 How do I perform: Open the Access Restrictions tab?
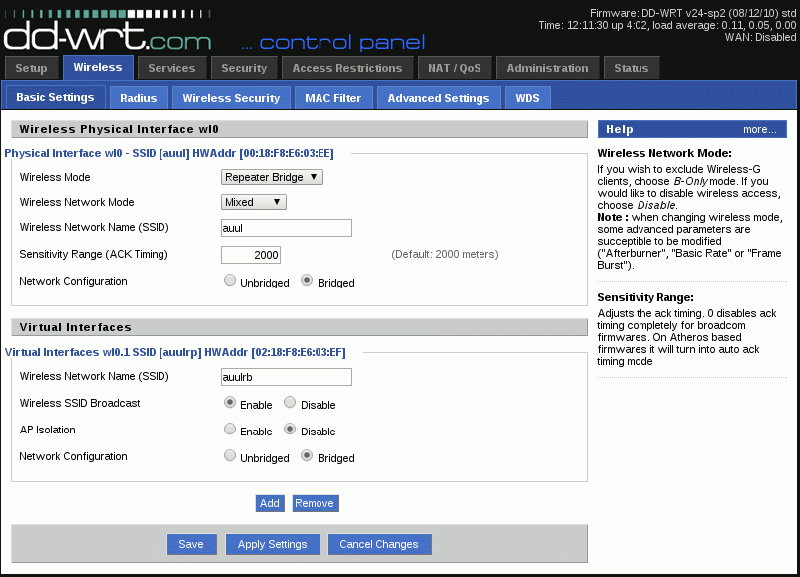347,68
